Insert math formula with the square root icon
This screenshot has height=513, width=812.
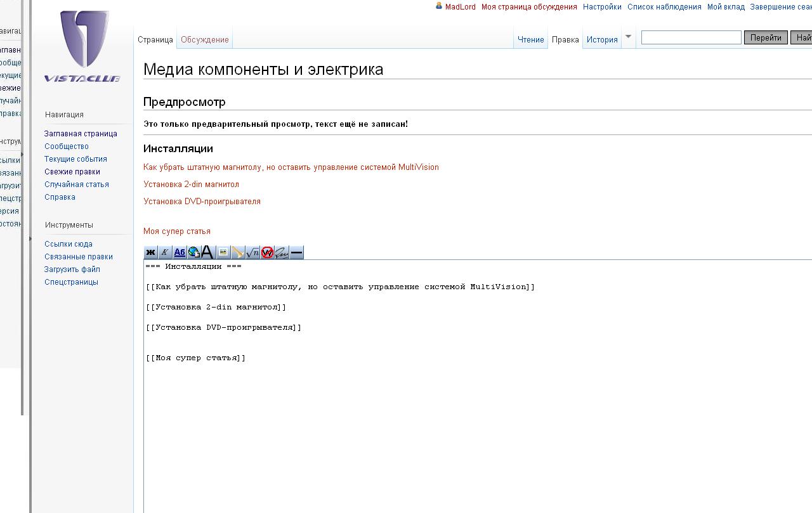252,252
